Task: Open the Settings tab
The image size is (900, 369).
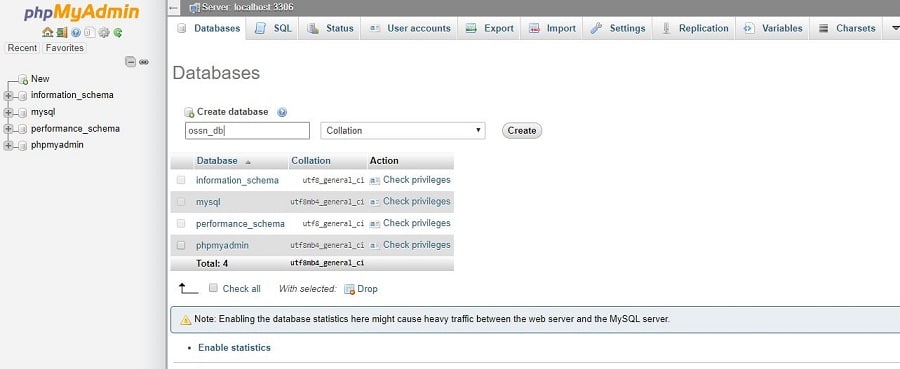Action: pos(619,28)
